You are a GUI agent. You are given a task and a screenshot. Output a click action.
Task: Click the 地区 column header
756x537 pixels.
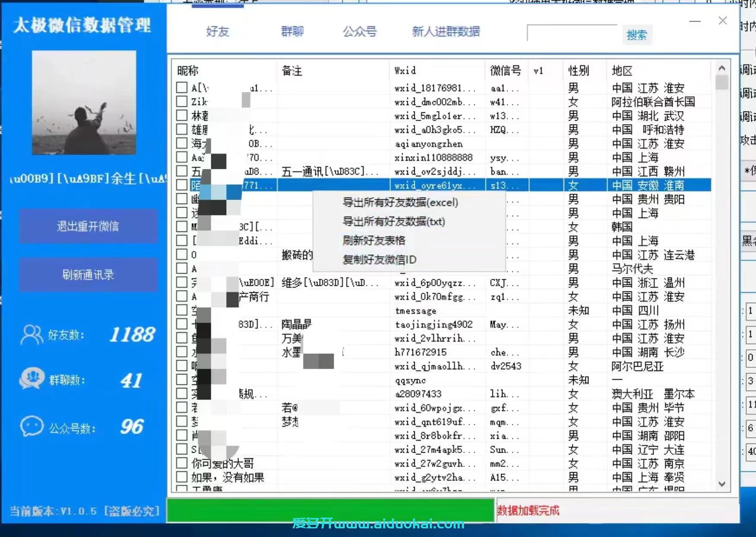622,70
